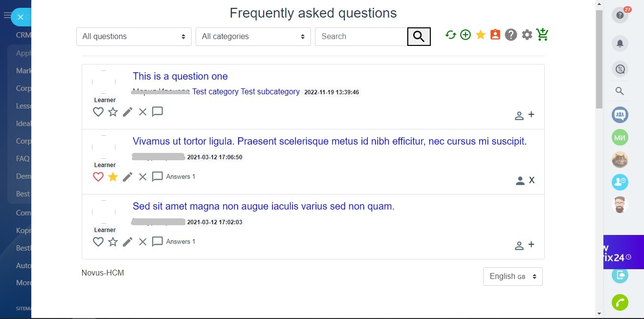Image resolution: width=644 pixels, height=319 pixels.
Task: Expand the 'All categories' dropdown
Action: pos(253,37)
